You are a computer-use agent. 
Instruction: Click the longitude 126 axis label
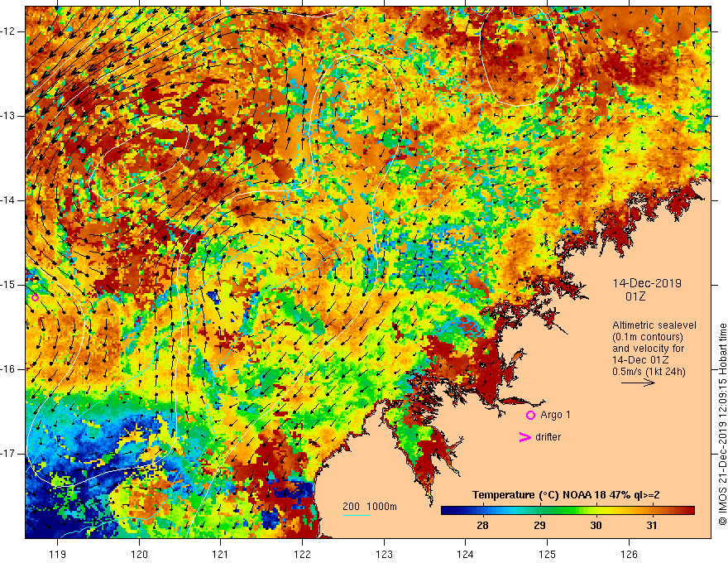(629, 554)
